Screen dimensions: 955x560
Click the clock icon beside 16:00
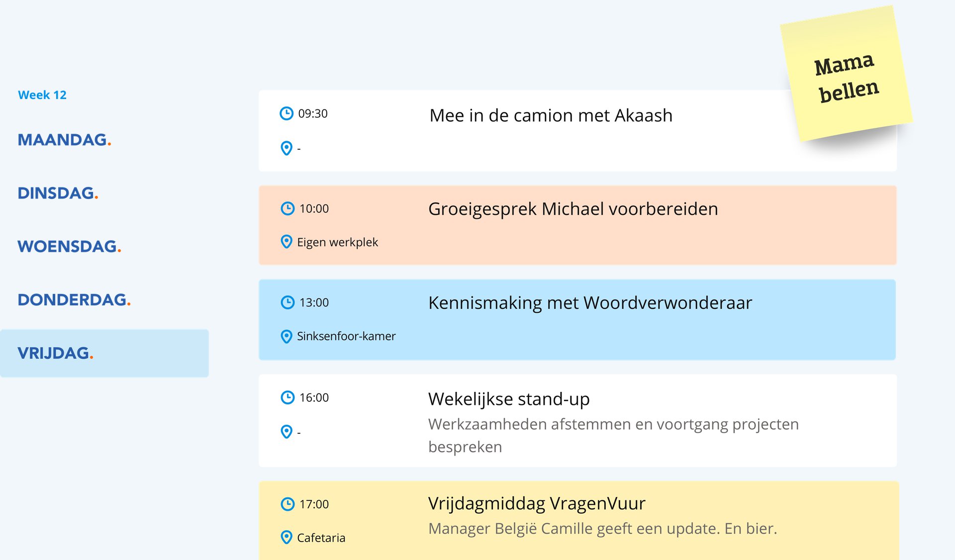point(287,397)
